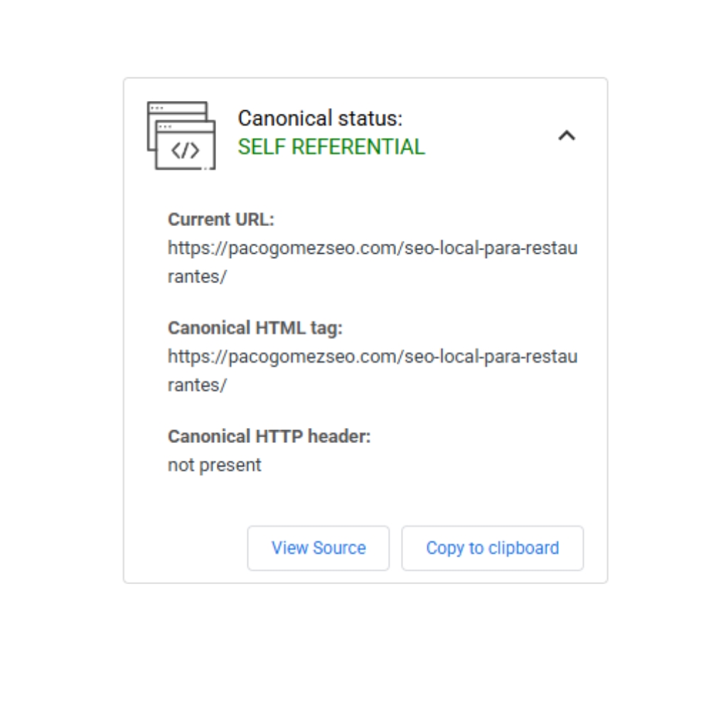Click the word 'clipboard' in the copy button

coord(524,548)
